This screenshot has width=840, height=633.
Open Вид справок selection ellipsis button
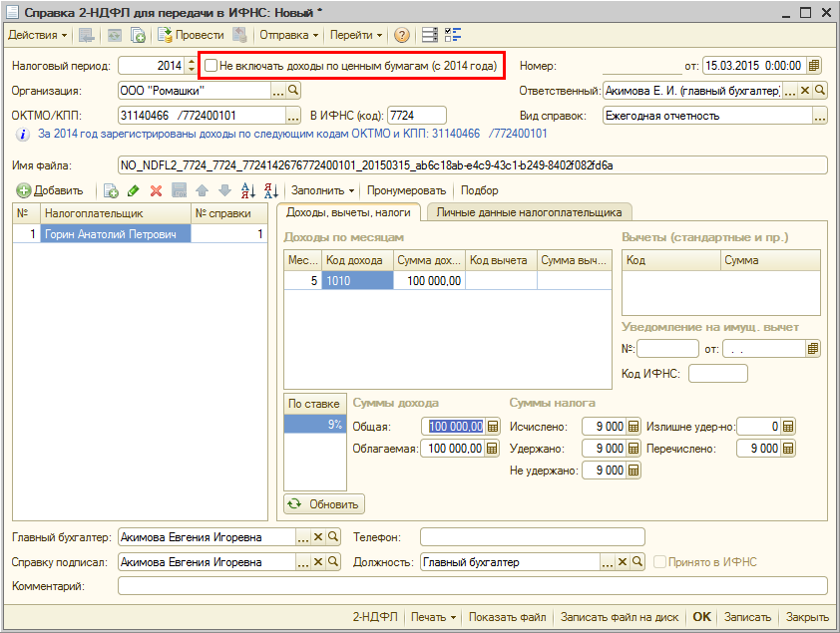click(820, 116)
